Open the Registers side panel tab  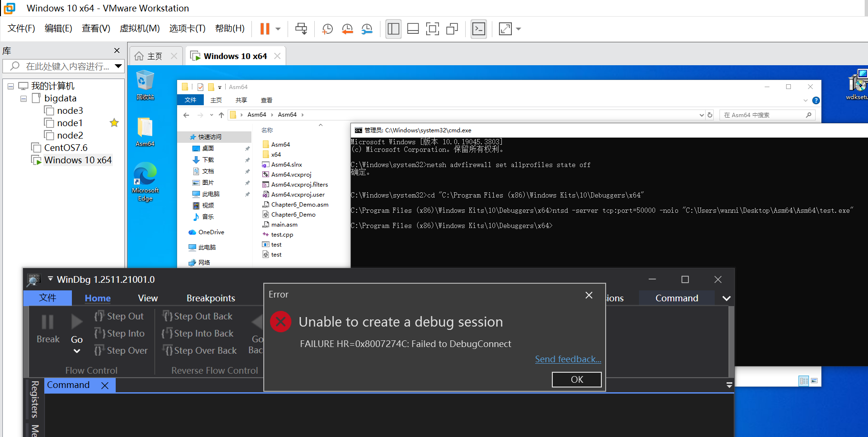34,399
